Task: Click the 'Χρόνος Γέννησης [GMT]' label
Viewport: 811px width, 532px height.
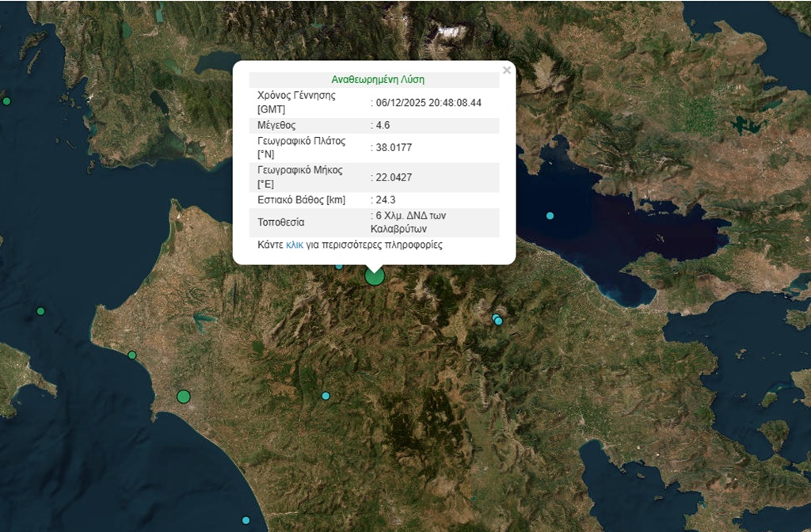Action: point(296,102)
